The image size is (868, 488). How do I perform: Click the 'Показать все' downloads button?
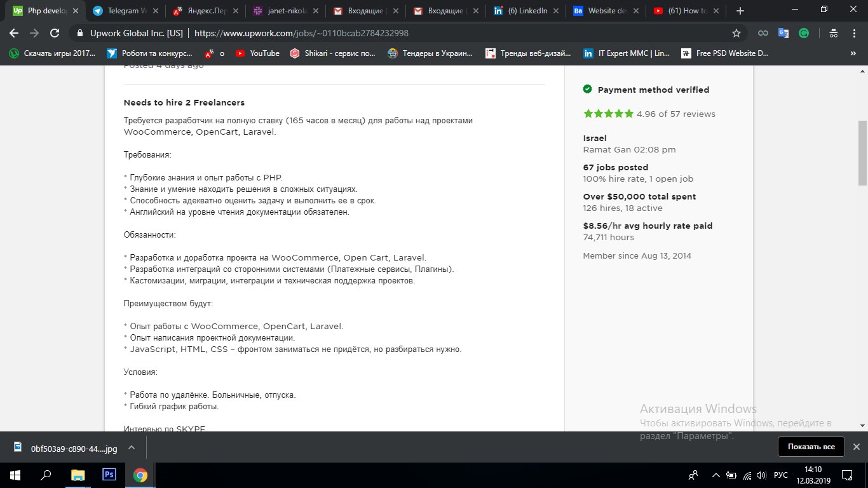(x=811, y=447)
